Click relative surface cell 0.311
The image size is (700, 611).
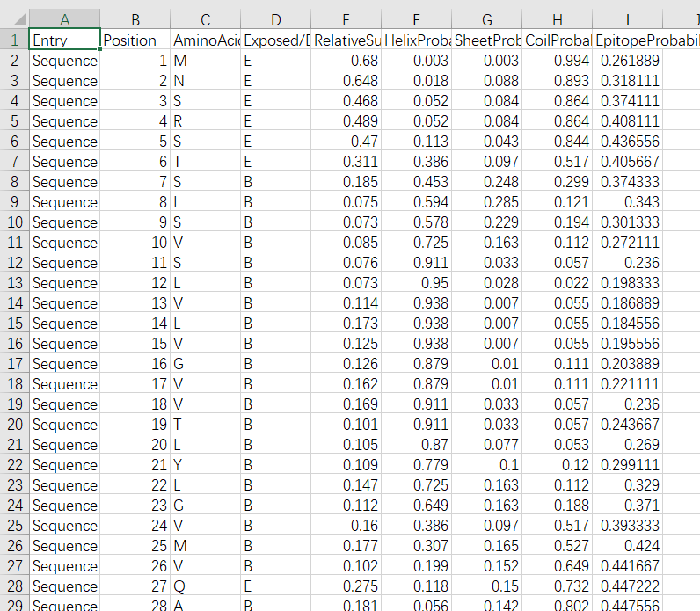point(346,162)
